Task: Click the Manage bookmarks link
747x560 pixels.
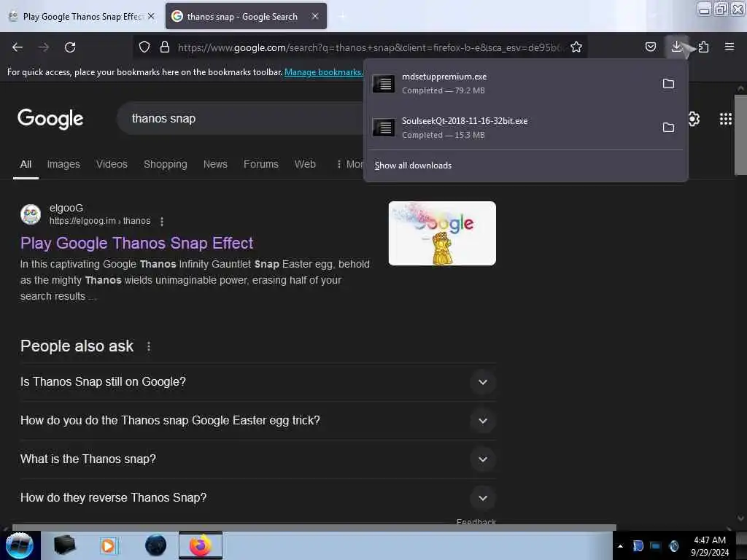Action: (x=323, y=72)
